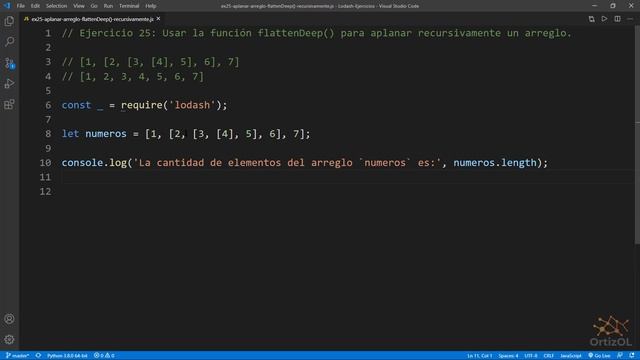Screen dimensions: 640x360
Task: Click feedback icon in status bar
Action: tap(620, 356)
